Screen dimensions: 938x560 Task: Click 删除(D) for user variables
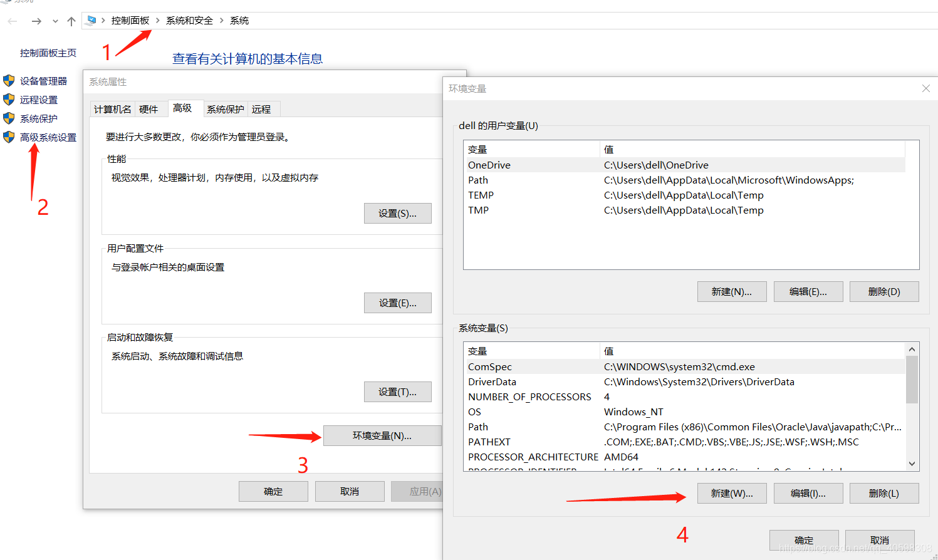884,292
